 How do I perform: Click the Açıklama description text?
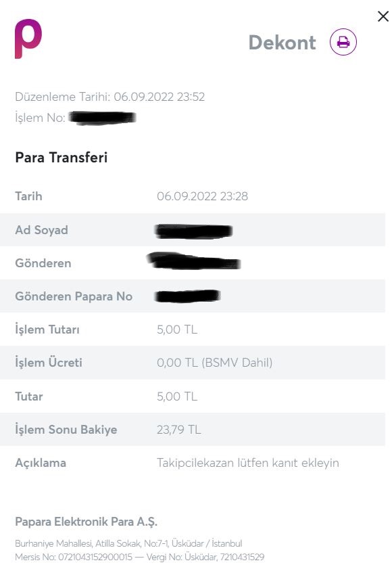click(x=248, y=463)
